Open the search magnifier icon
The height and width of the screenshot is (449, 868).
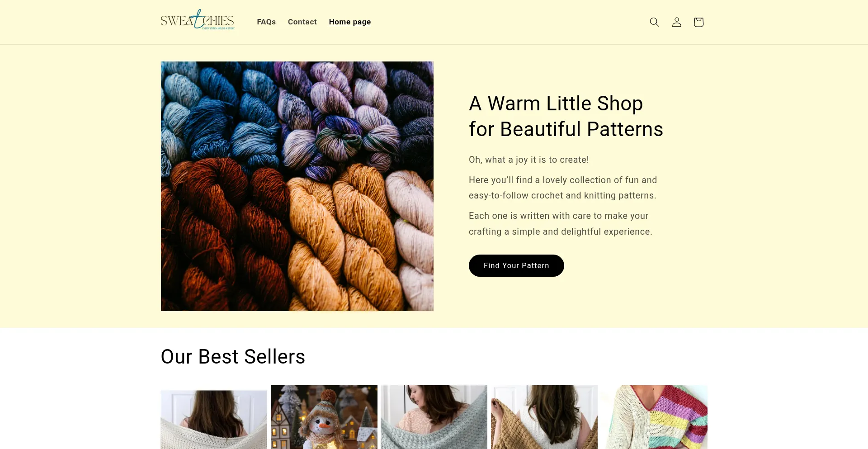[x=654, y=22]
